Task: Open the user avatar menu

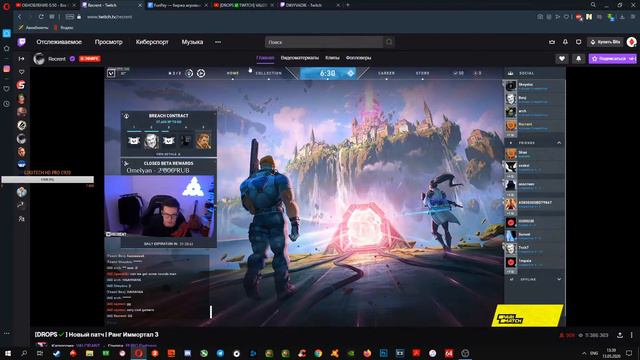Action: click(x=631, y=42)
